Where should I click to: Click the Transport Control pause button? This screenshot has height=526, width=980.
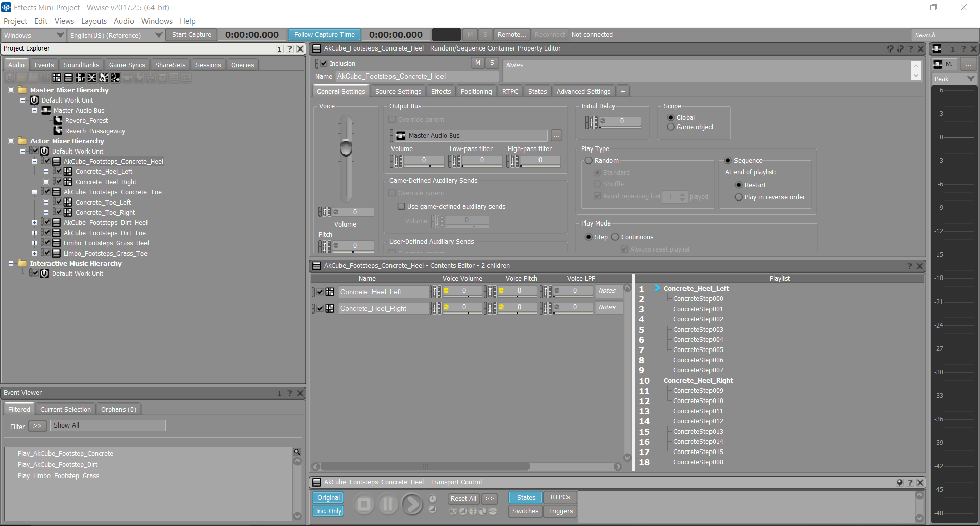click(388, 505)
